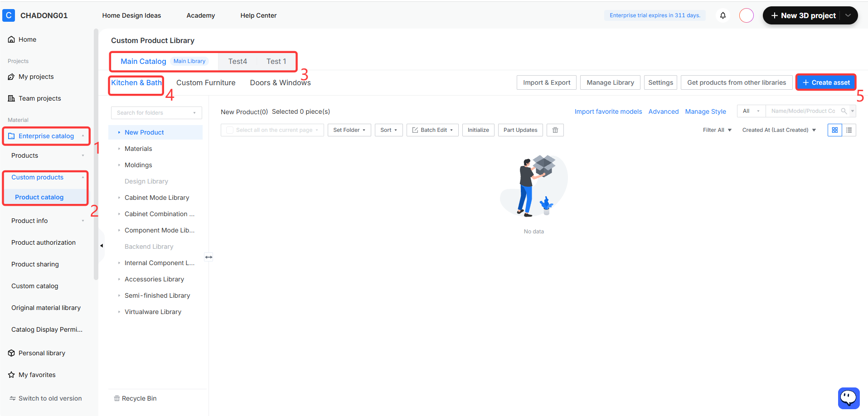Image resolution: width=868 pixels, height=416 pixels.
Task: Tick Select all on the current page
Action: [230, 130]
